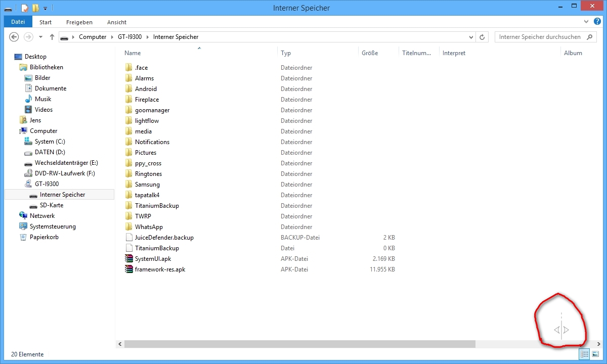Click the horizontal scrollbar left arrow
Viewport: 607px width, 364px height.
pos(120,344)
